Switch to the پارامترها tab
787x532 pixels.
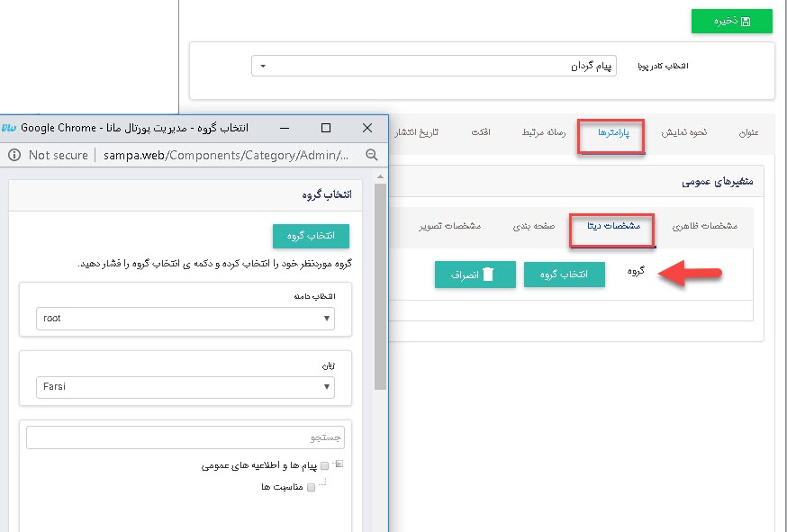611,133
